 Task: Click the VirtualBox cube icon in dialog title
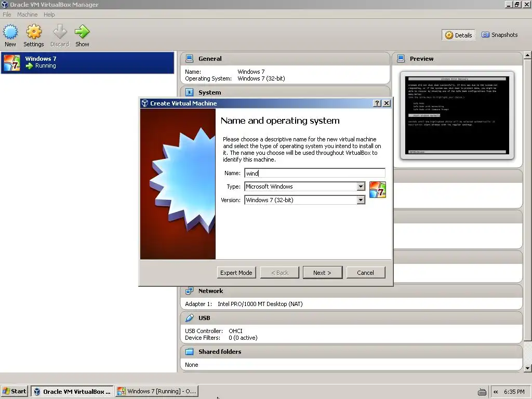click(x=145, y=103)
